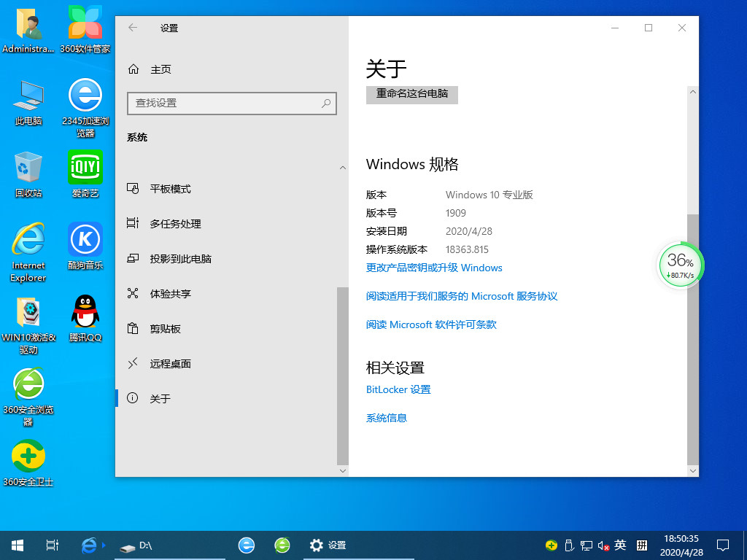Viewport: 747px width, 560px height.
Task: Open the BitLocker 设置 link
Action: coord(398,389)
